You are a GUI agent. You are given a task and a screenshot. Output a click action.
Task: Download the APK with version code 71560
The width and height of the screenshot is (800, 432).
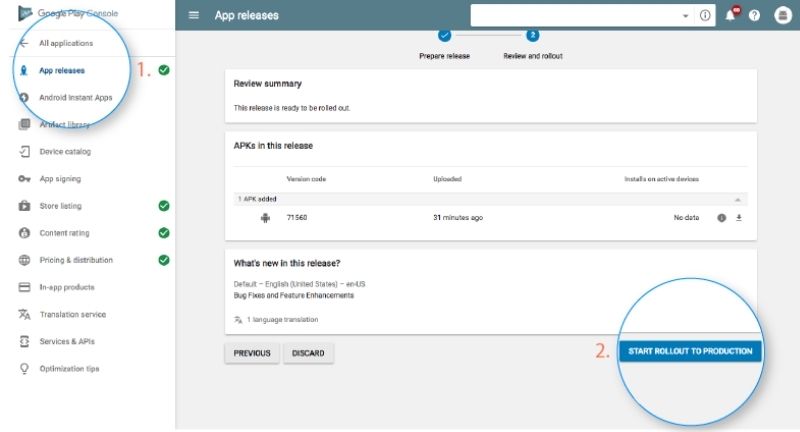(x=739, y=218)
